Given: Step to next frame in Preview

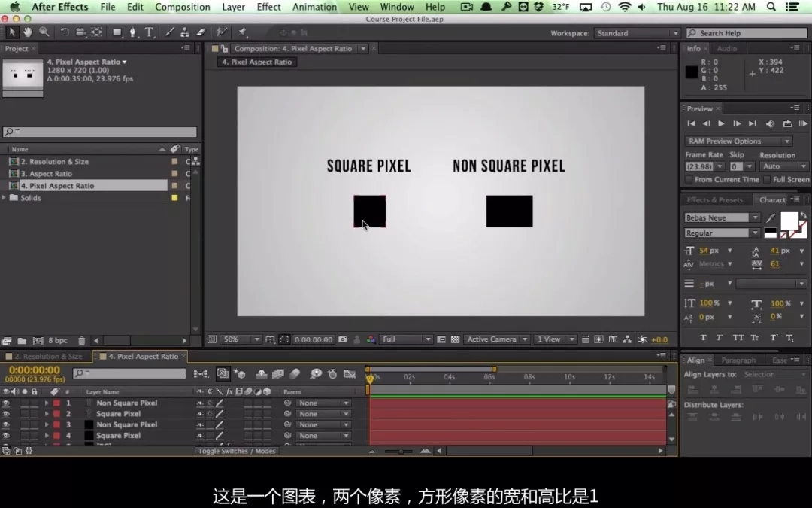Looking at the screenshot, I should tap(736, 124).
